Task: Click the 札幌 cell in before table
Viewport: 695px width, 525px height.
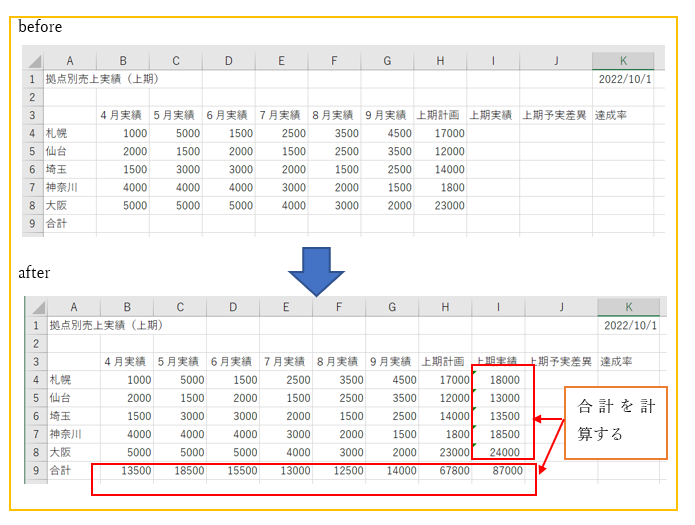Action: tap(69, 133)
